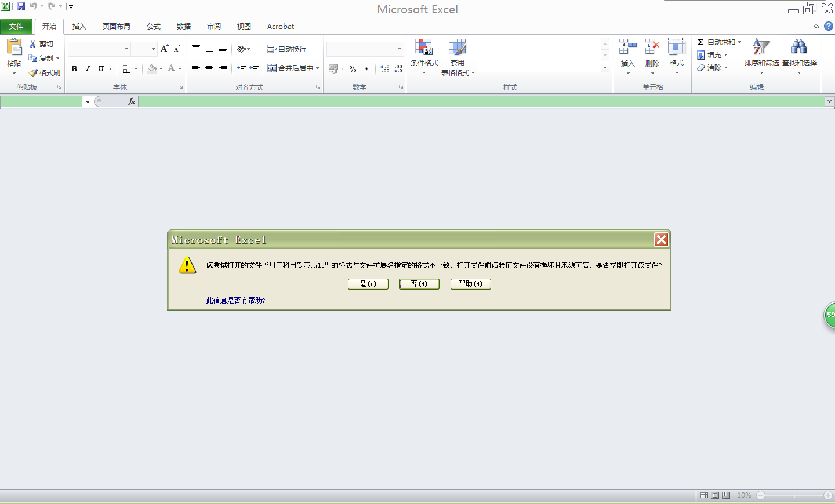
Task: Click the Yes (是) button in dialog
Action: point(368,284)
